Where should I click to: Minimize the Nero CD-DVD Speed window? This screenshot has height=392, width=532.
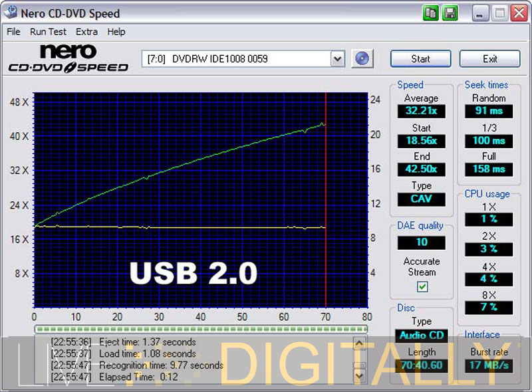pyautogui.click(x=480, y=13)
